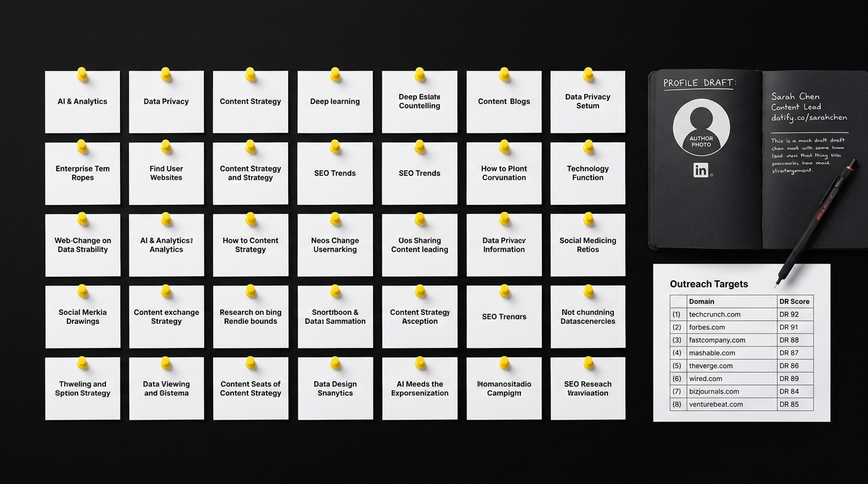Image resolution: width=868 pixels, height=484 pixels.
Task: Select 'Research on bing Rendie bounds' card
Action: [250, 317]
